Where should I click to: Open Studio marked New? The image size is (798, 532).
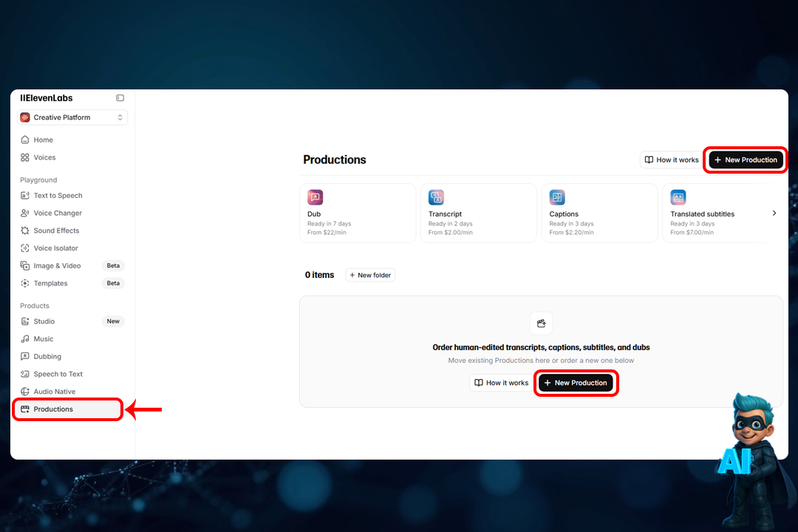point(44,321)
